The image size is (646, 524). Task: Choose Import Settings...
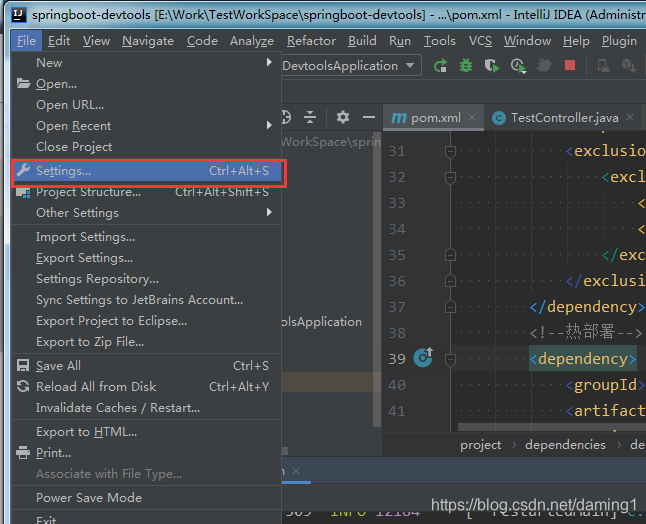146,237
